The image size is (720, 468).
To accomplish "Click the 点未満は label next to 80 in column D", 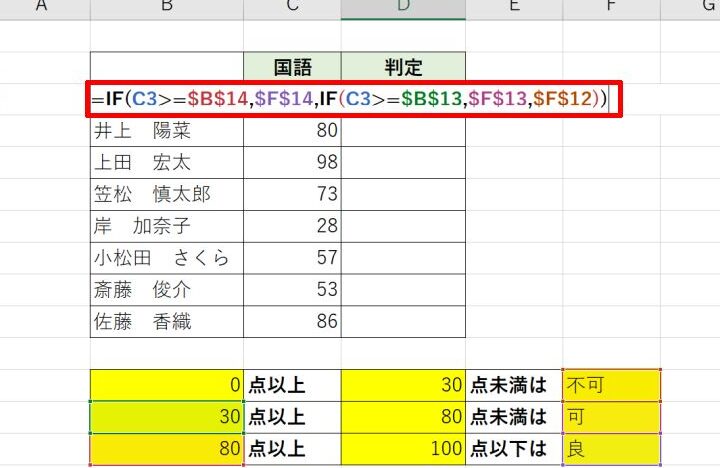I will pyautogui.click(x=514, y=417).
